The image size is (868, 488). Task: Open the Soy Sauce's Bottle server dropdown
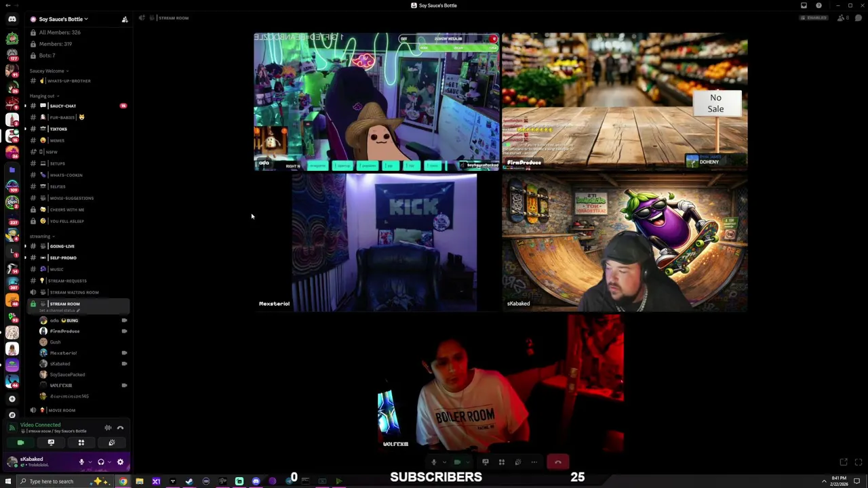(x=63, y=19)
